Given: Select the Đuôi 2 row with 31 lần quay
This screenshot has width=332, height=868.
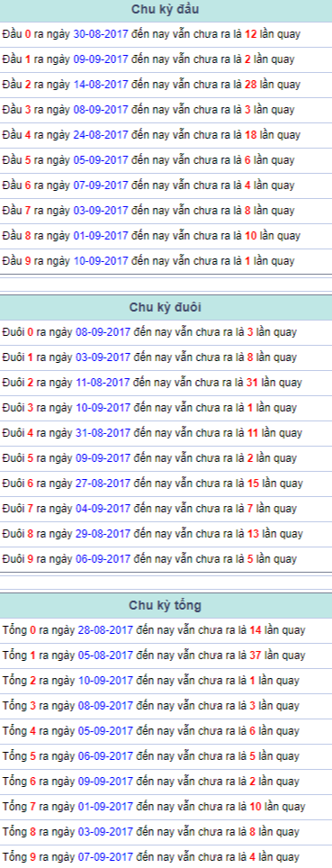Looking at the screenshot, I should (166, 383).
